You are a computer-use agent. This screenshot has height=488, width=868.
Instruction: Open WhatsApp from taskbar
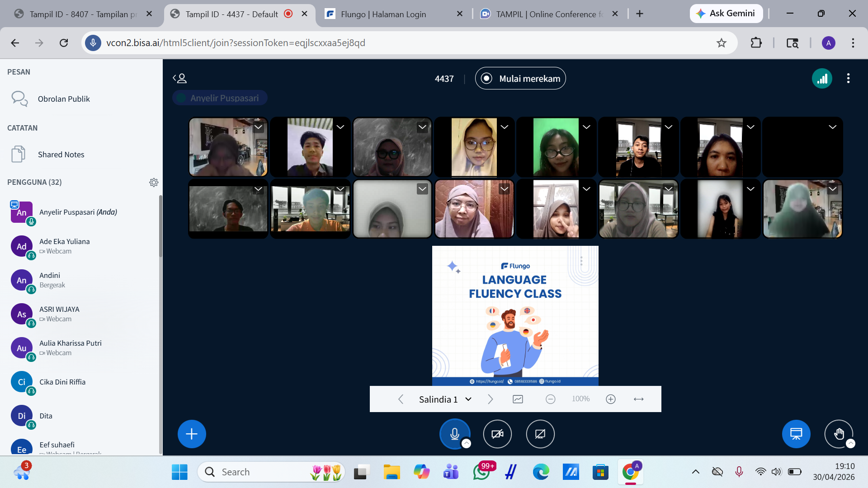click(482, 472)
